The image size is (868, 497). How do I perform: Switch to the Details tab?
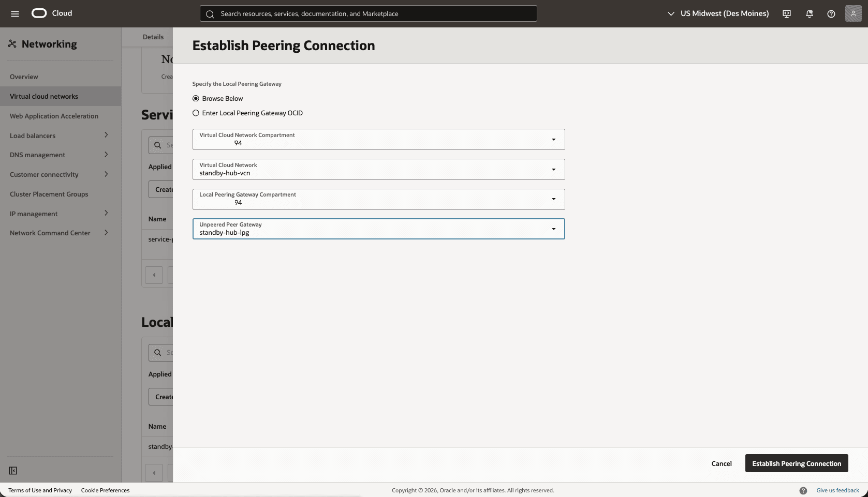coord(153,37)
